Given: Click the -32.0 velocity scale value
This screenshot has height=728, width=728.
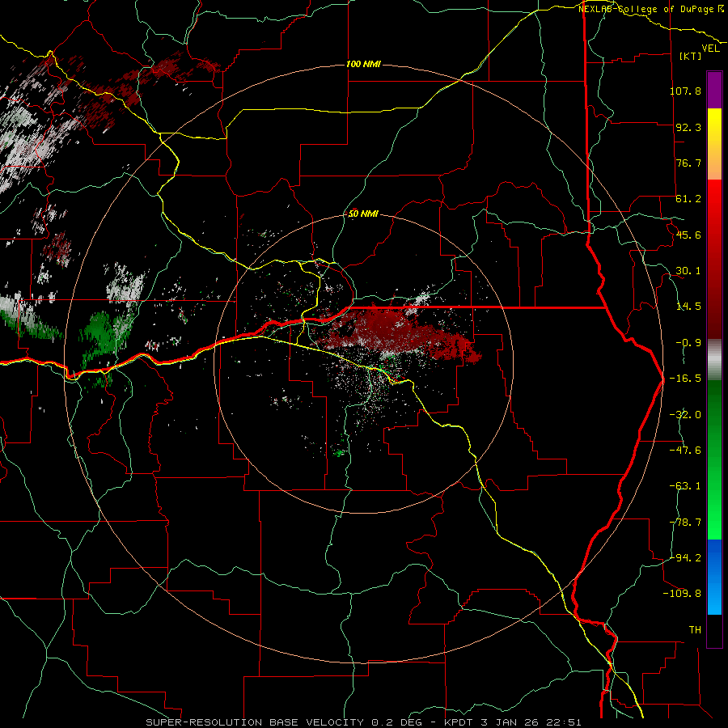Looking at the screenshot, I should tap(685, 415).
